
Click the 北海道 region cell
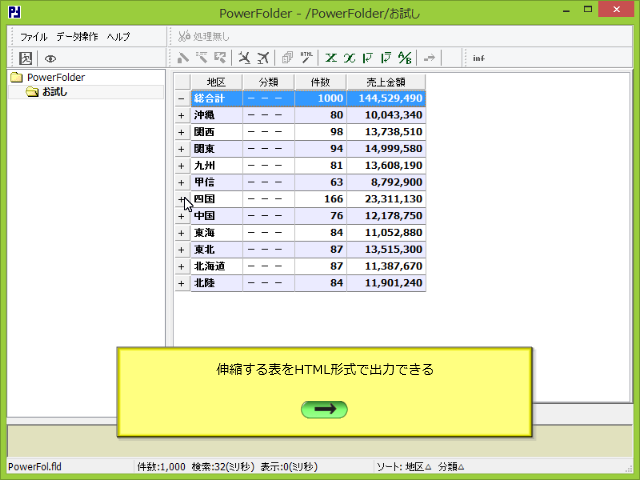pyautogui.click(x=216, y=266)
